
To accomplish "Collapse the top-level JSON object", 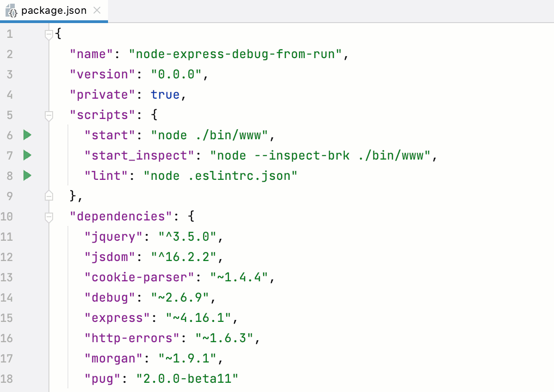I will (49, 34).
